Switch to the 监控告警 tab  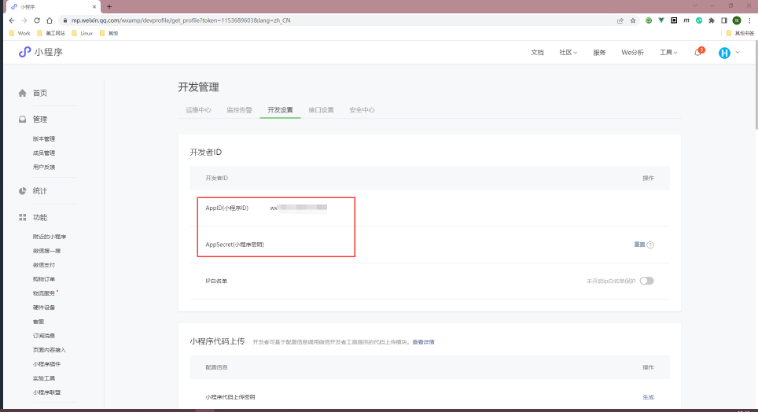coord(239,110)
